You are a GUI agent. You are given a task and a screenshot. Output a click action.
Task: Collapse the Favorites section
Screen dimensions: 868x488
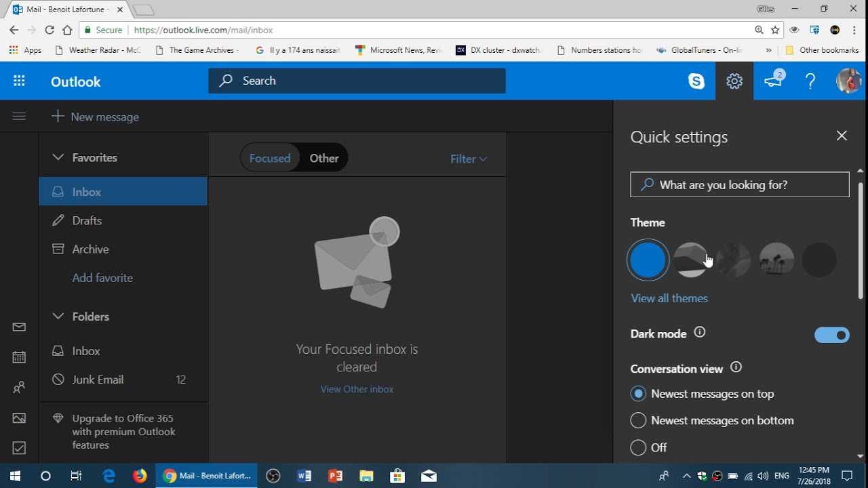58,157
